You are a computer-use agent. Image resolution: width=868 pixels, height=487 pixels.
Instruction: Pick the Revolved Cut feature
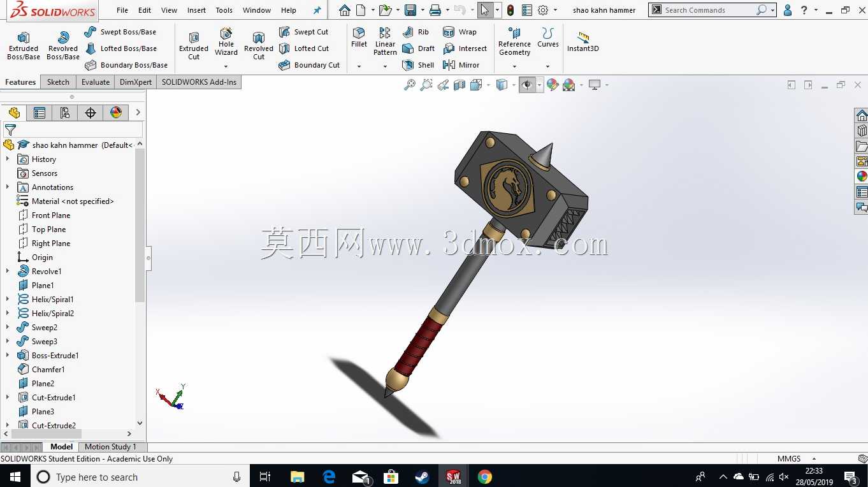point(259,46)
